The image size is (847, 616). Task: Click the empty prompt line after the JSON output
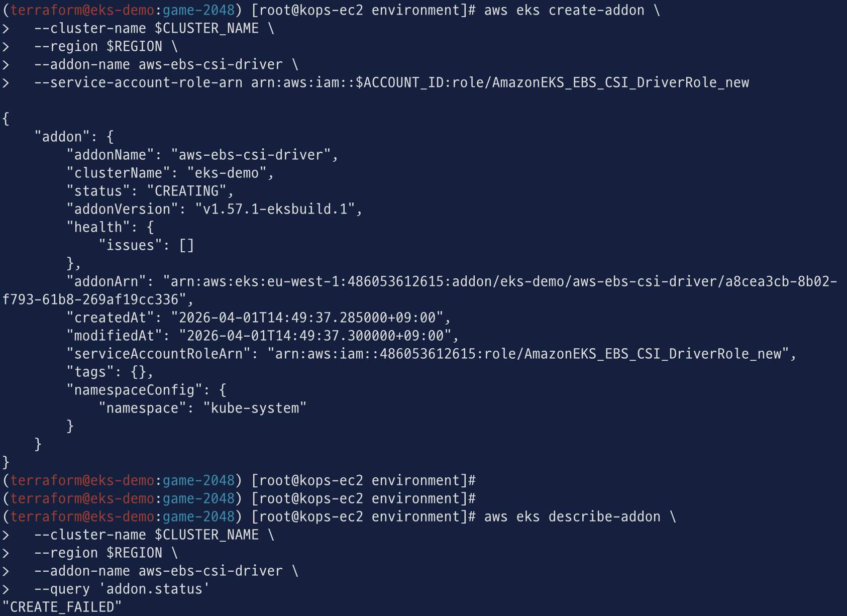pyautogui.click(x=239, y=480)
